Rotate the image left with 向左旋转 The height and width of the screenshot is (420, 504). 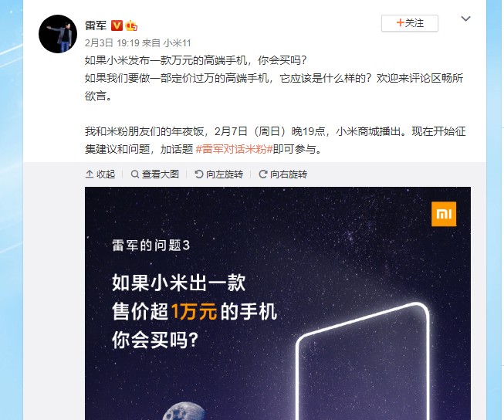tap(219, 174)
